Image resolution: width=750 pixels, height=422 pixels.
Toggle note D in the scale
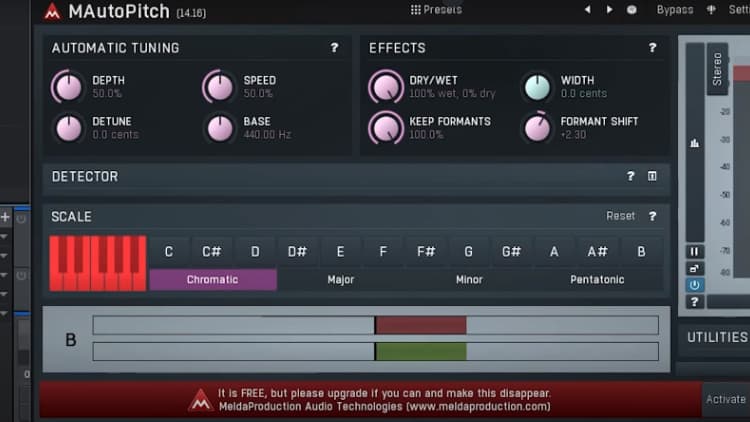tap(255, 252)
